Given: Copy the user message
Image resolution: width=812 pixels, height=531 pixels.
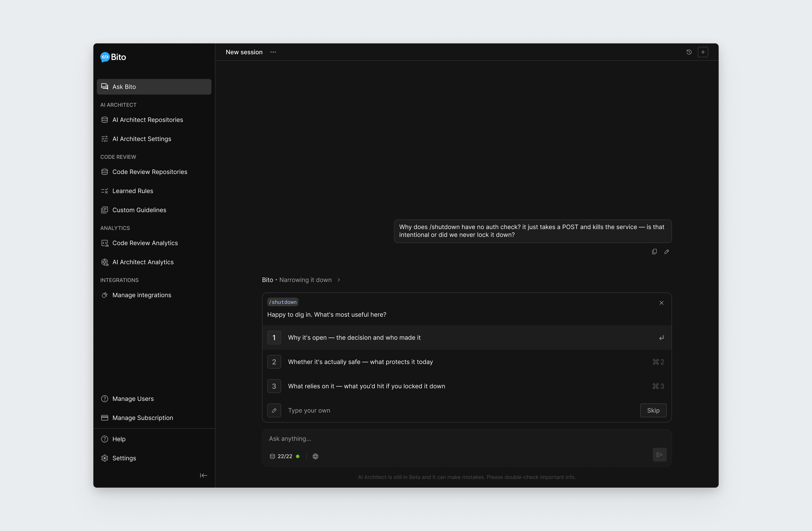Looking at the screenshot, I should point(654,252).
